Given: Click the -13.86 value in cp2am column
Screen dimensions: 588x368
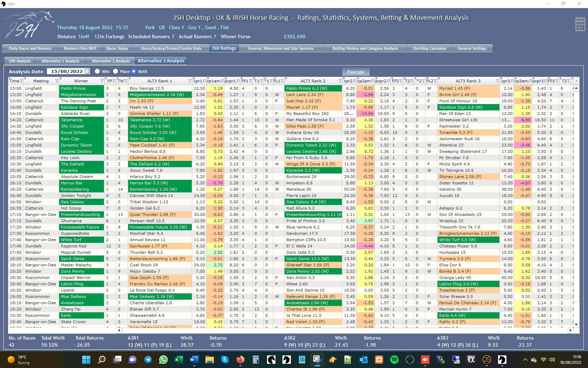Looking at the screenshot, I should click(x=365, y=114).
